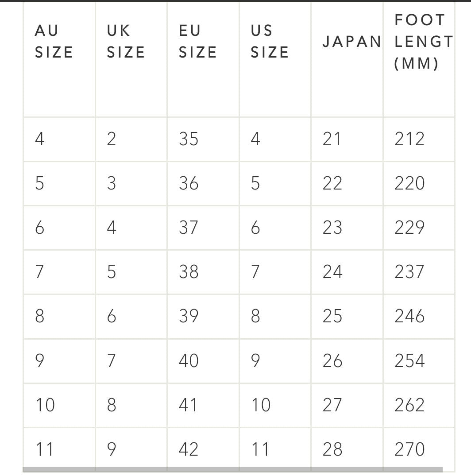Click Japan size 26 cell
The width and height of the screenshot is (471, 476).
pyautogui.click(x=332, y=361)
